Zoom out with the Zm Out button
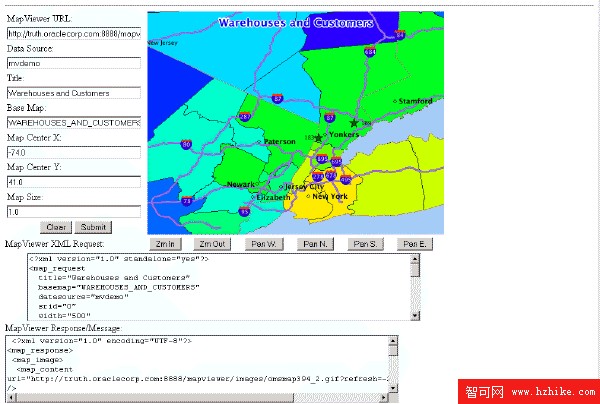This screenshot has height=404, width=600. point(212,244)
